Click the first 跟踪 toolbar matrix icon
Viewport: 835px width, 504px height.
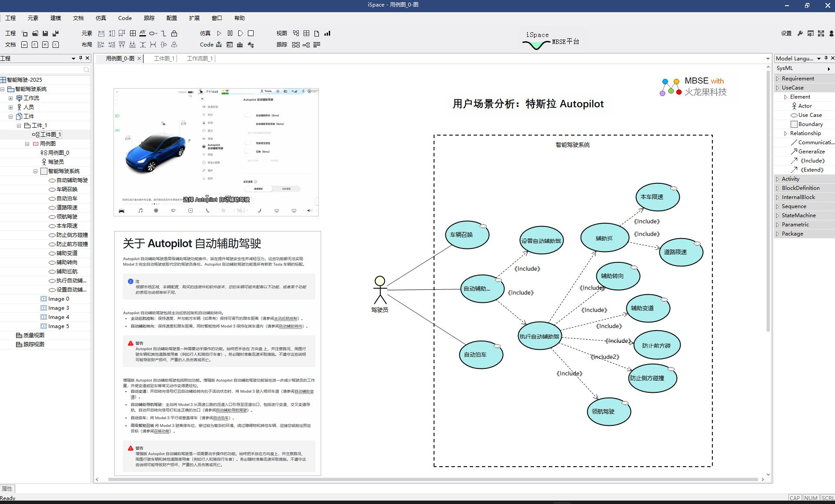tap(296, 45)
